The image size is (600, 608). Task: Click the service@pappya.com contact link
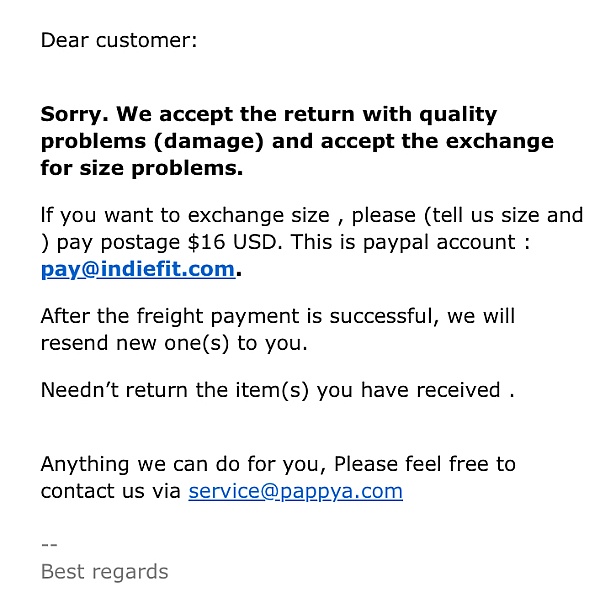pos(296,491)
